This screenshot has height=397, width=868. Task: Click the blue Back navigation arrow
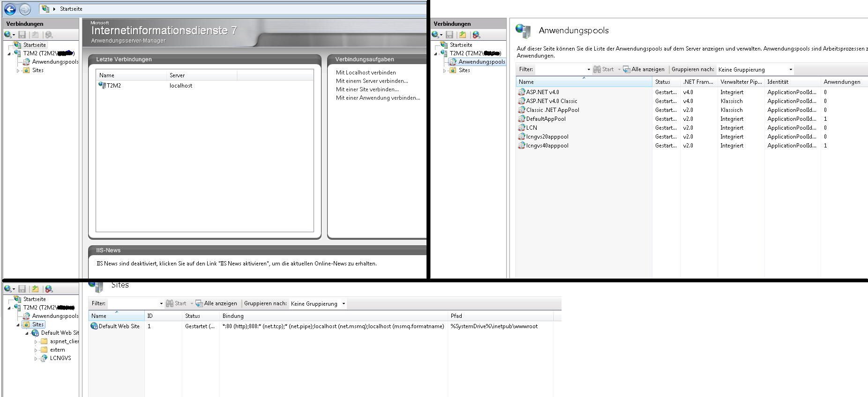10,9
